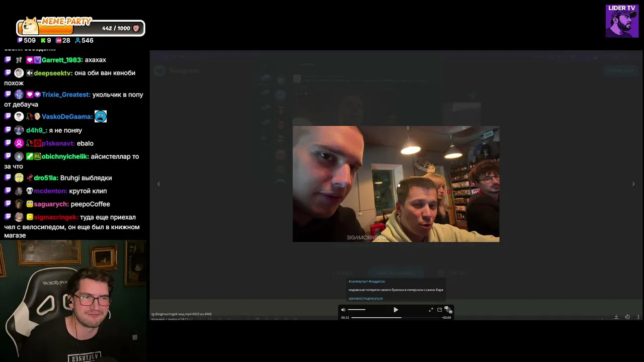The width and height of the screenshot is (644, 362).
Task: Click the video frame in the viewer
Action: [x=396, y=184]
